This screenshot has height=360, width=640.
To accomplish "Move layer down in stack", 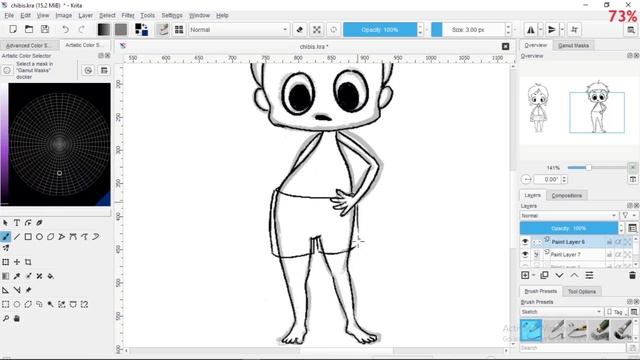I will [559, 276].
